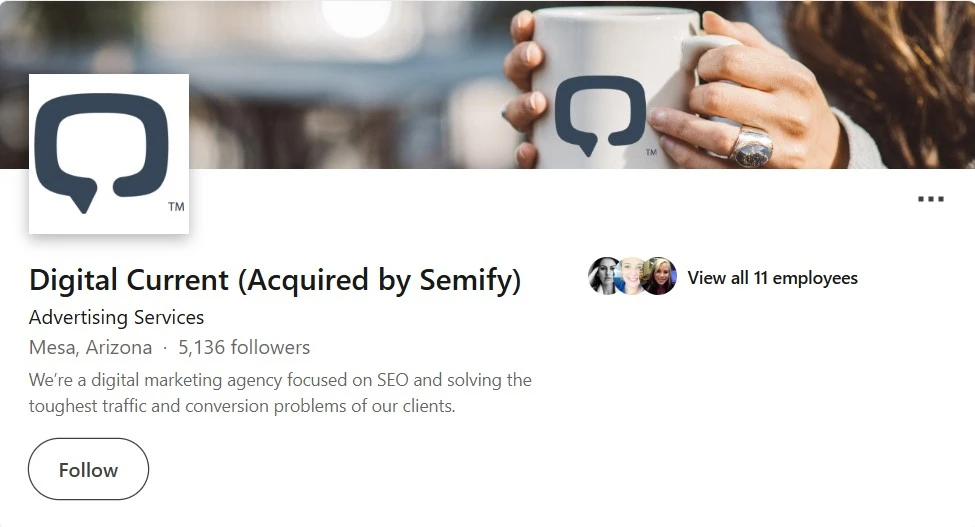Click the Mesa, Arizona location text
Viewport: 975px width, 527px height.
91,347
